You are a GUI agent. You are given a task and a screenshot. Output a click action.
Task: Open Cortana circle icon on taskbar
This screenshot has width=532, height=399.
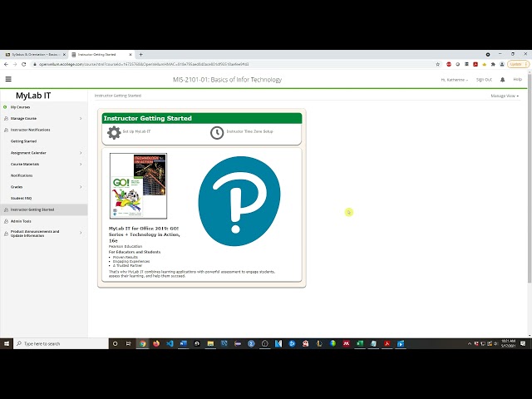[x=116, y=343]
